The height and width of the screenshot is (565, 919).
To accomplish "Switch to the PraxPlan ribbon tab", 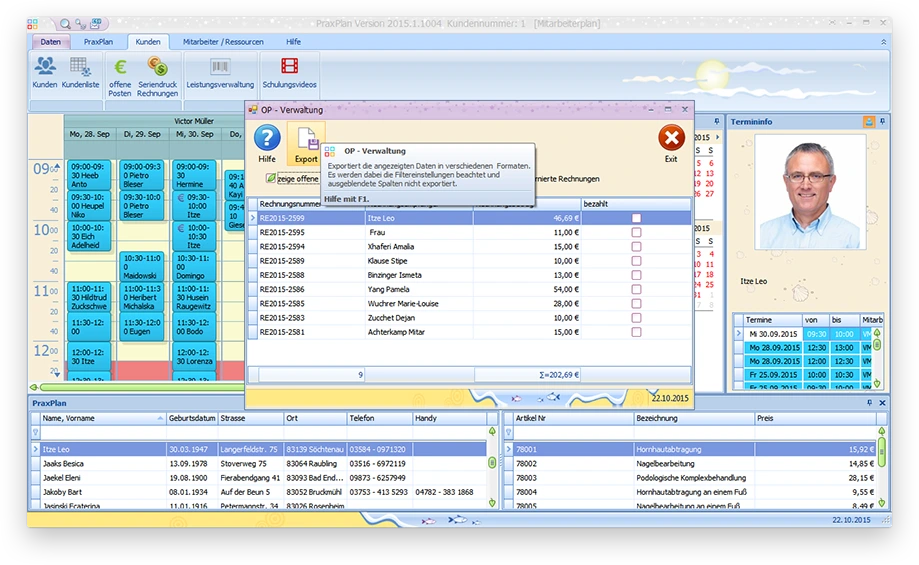I will (98, 42).
